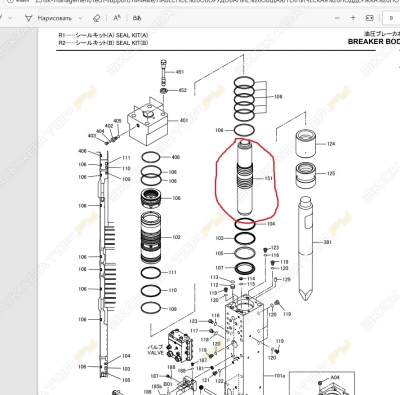Open the highlight tool dropdown chevron at far left
Image resolution: width=400 pixels, height=395 pixels.
(10, 18)
